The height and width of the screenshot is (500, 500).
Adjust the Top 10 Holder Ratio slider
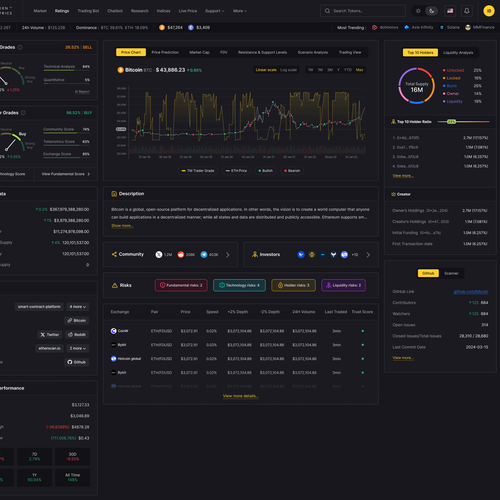tap(451, 122)
